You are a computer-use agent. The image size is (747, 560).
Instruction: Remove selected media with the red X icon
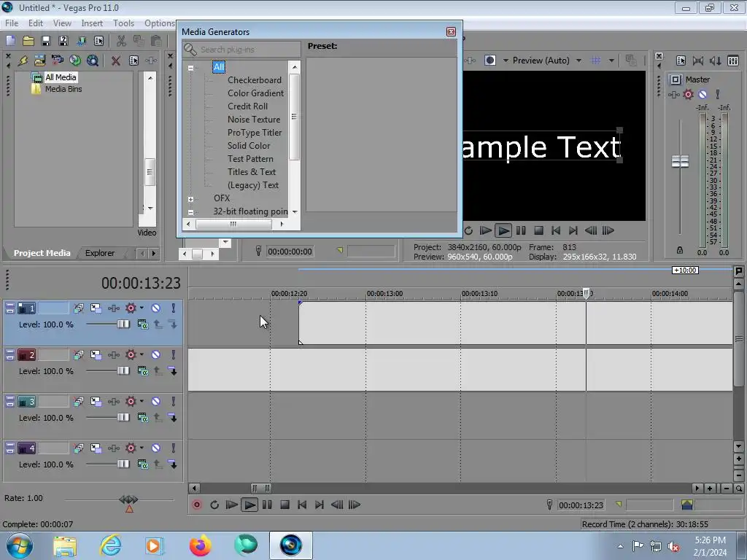(116, 61)
